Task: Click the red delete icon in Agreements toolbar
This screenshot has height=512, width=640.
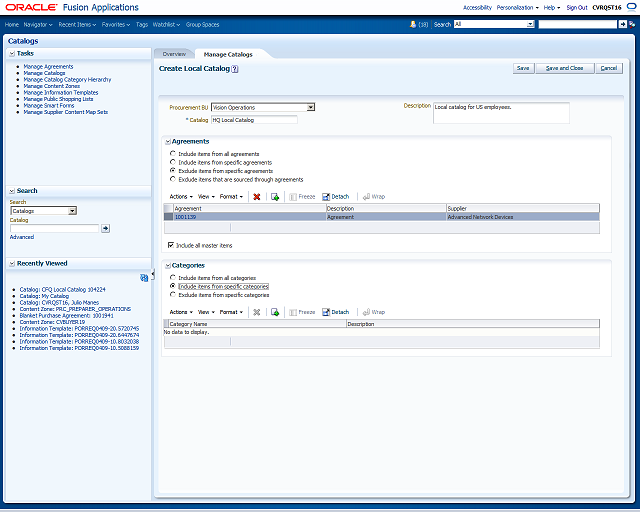Action: click(256, 197)
